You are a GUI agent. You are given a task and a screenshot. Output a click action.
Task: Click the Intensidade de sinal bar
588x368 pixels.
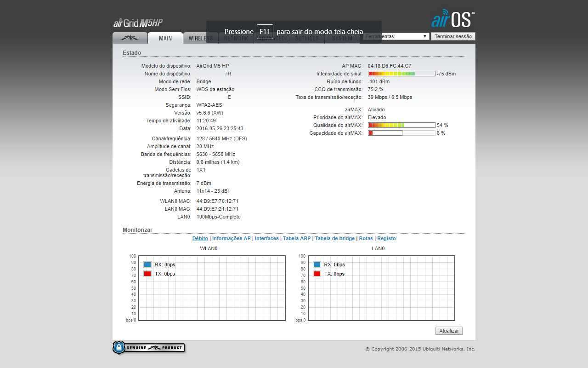tap(401, 74)
